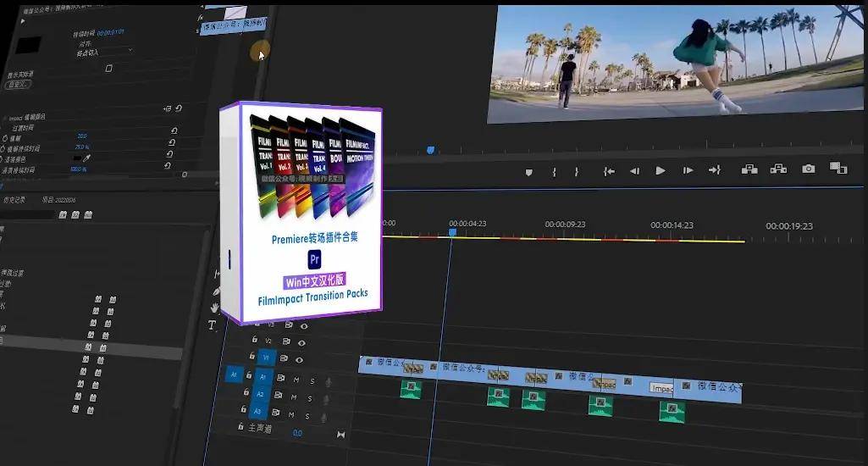Click the Lift button

749,169
